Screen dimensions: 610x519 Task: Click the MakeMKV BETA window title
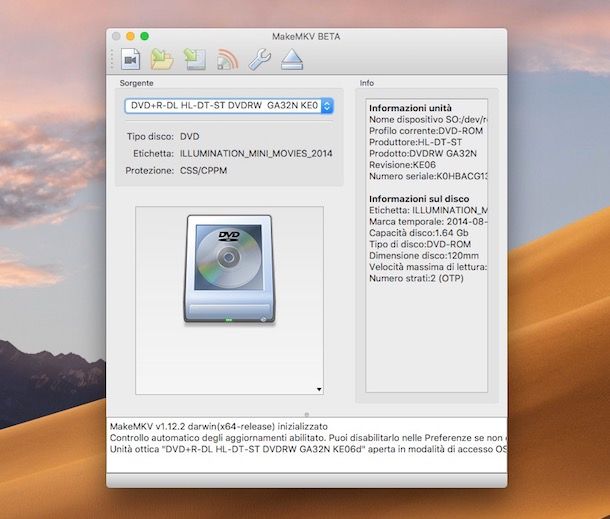coord(306,37)
